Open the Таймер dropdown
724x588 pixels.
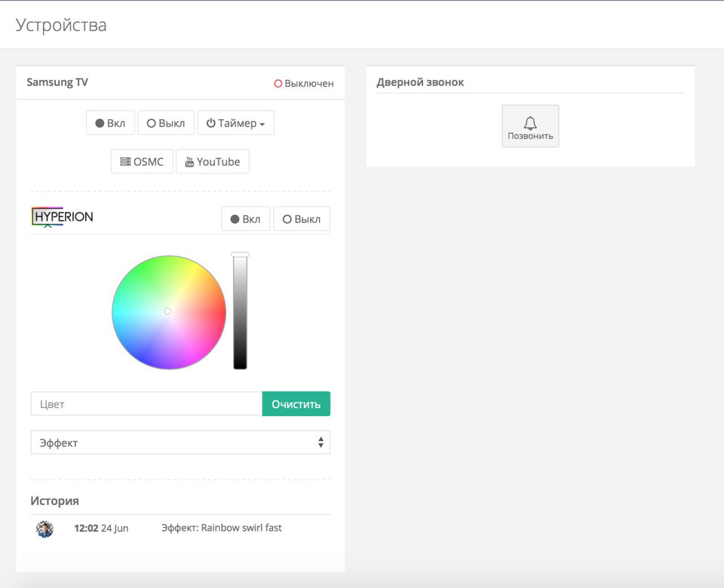(235, 123)
